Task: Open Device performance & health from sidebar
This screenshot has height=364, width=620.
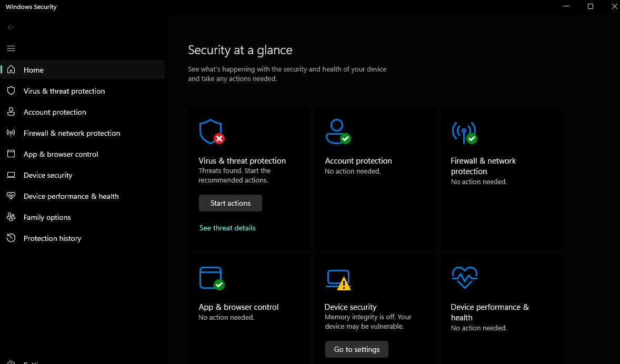Action: (x=83, y=196)
